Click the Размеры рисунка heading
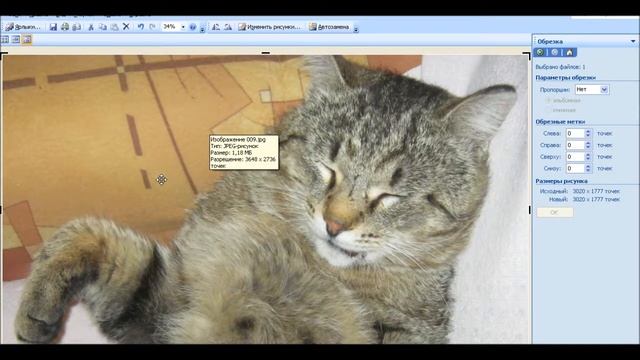Screen dimensions: 640x360 (561, 181)
